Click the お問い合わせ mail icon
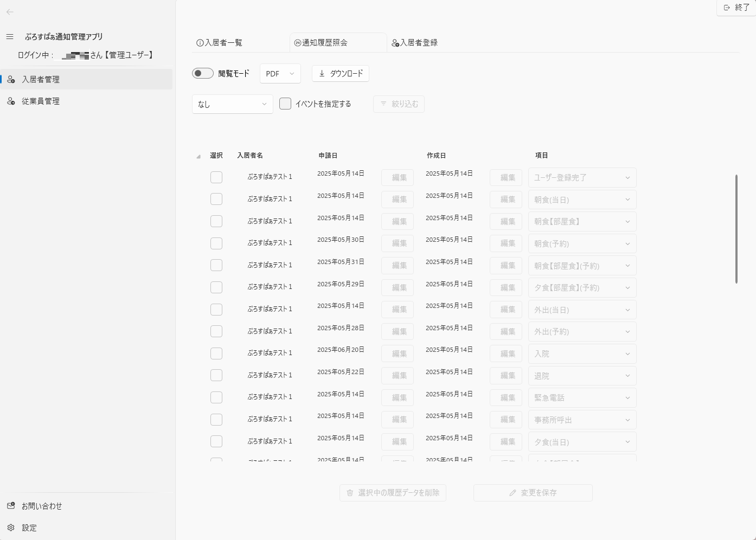Viewport: 756px width, 540px height. (x=11, y=506)
